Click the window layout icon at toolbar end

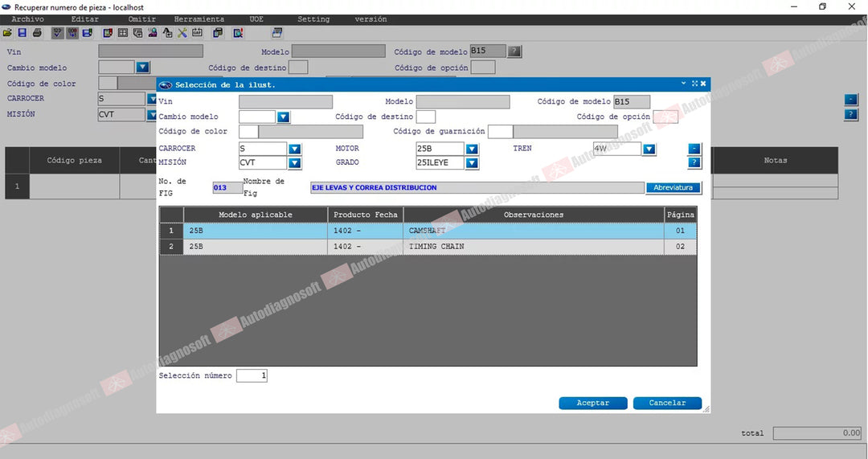click(277, 33)
